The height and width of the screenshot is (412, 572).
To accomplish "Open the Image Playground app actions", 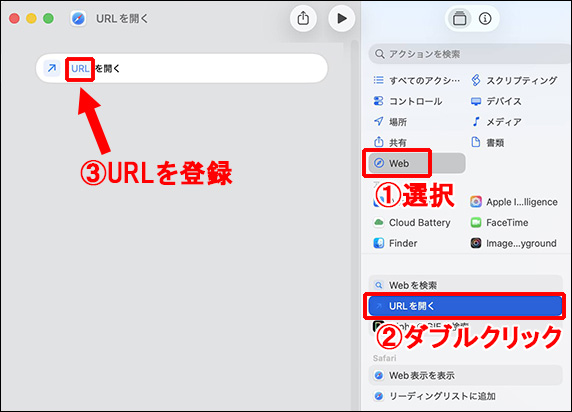I will point(514,243).
